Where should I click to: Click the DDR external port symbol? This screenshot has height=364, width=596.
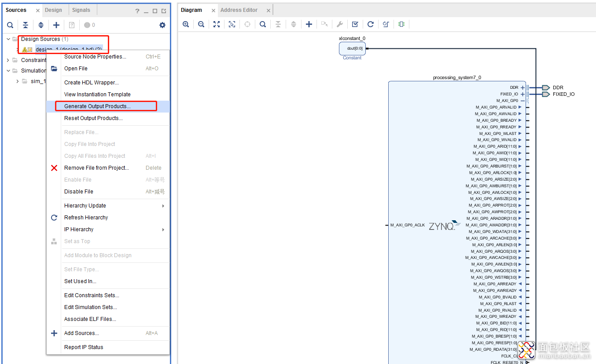pyautogui.click(x=546, y=87)
